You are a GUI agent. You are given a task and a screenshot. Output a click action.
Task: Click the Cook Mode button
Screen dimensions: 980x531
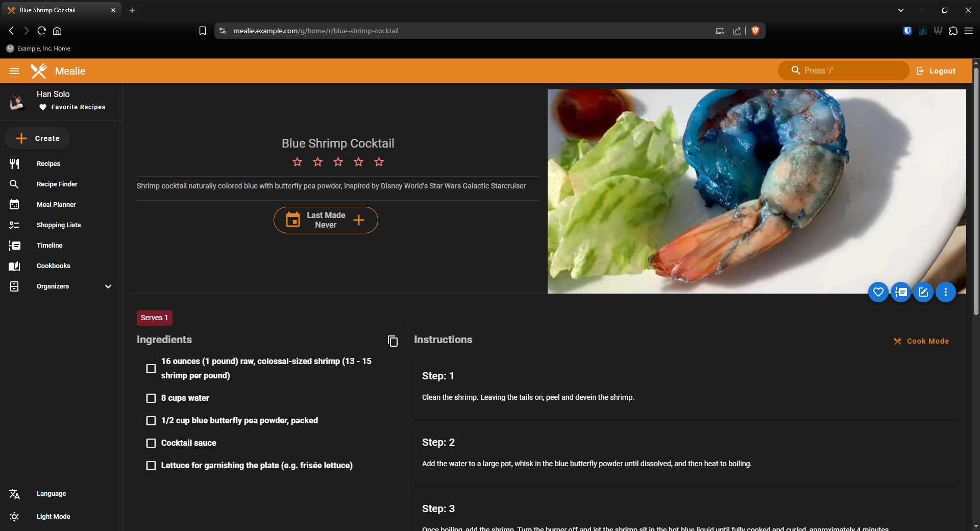(921, 341)
